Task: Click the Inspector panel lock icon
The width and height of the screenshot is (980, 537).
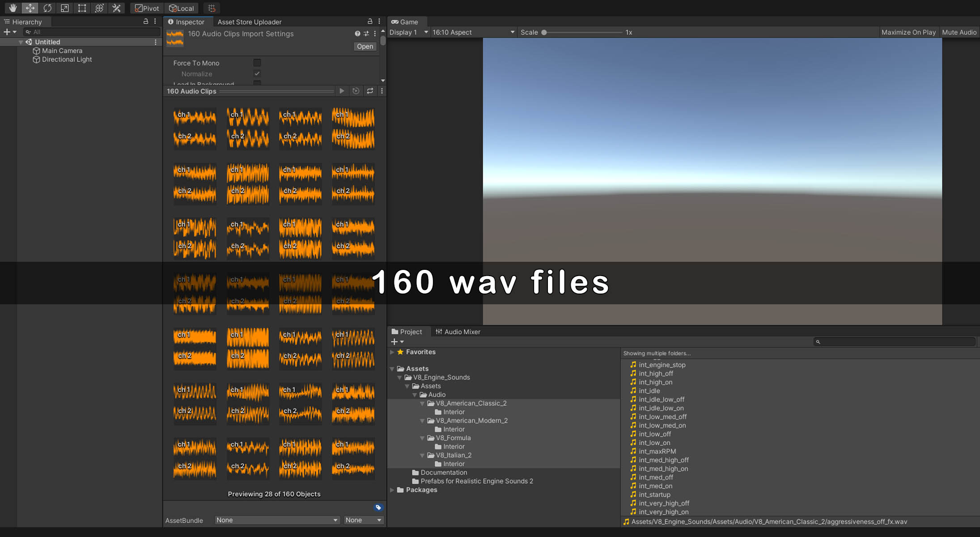Action: pyautogui.click(x=370, y=21)
